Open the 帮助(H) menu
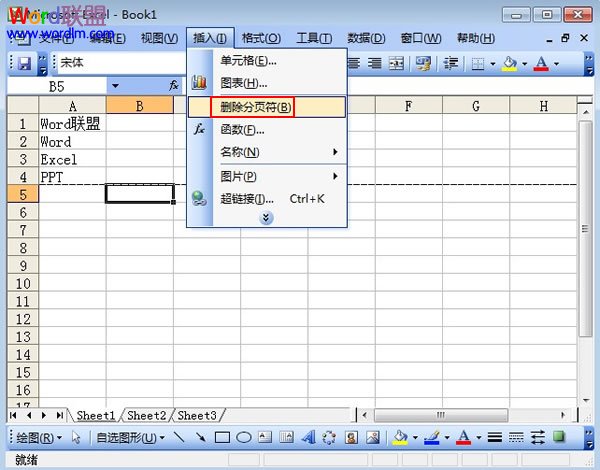Image resolution: width=600 pixels, height=470 pixels. 476,38
